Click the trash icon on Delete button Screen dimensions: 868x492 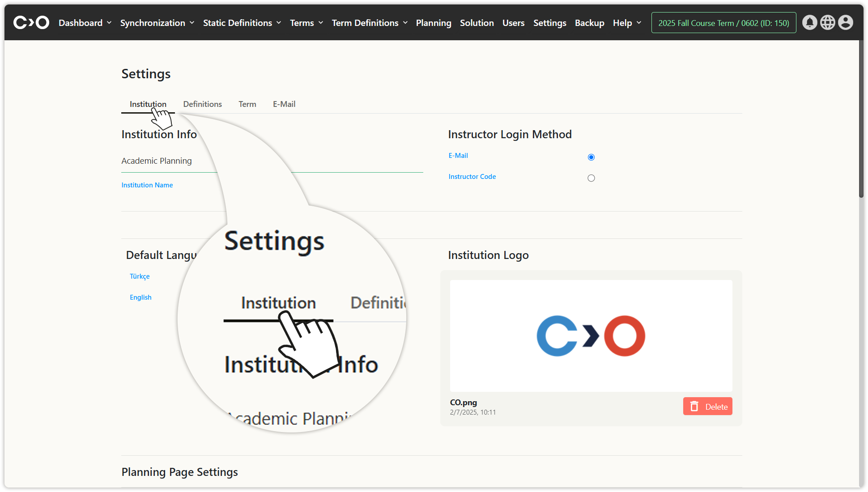[694, 406]
